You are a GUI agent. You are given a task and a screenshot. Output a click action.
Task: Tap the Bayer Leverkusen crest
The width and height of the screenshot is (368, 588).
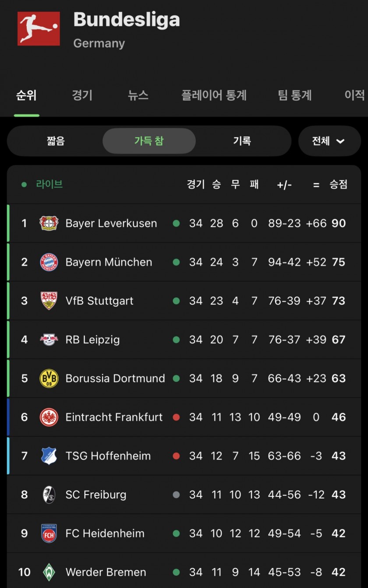pos(49,223)
